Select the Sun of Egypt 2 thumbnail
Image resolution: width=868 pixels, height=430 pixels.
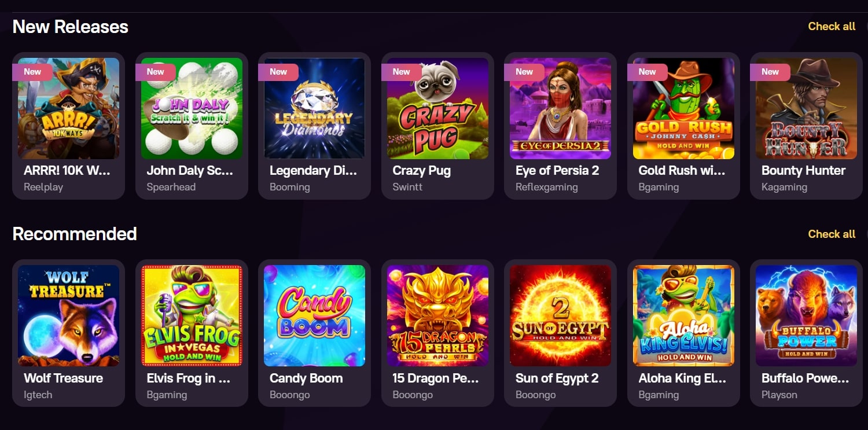[x=560, y=315]
